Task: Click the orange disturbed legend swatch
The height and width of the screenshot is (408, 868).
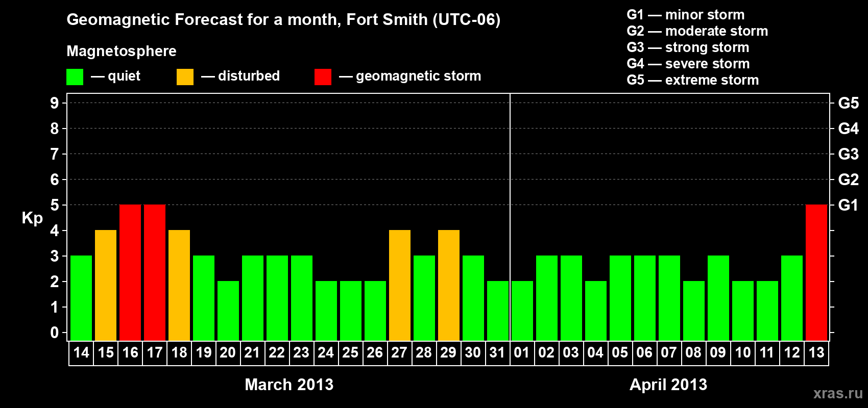Action: (x=185, y=77)
